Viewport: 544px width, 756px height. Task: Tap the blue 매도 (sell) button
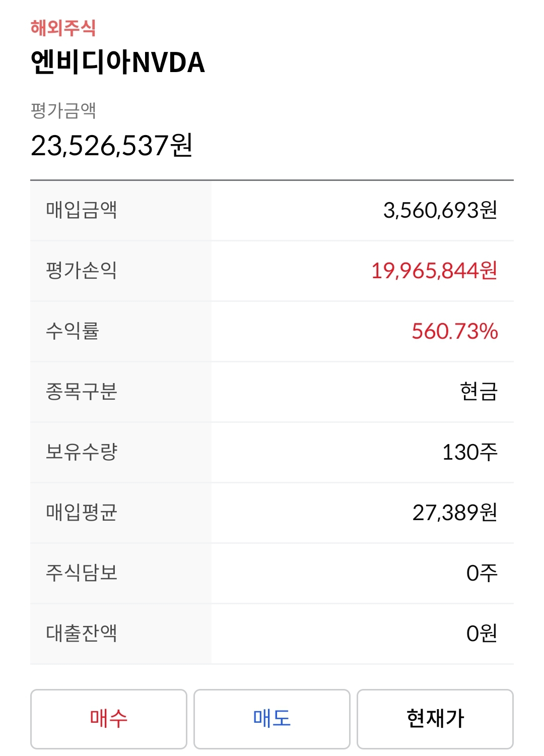272,719
